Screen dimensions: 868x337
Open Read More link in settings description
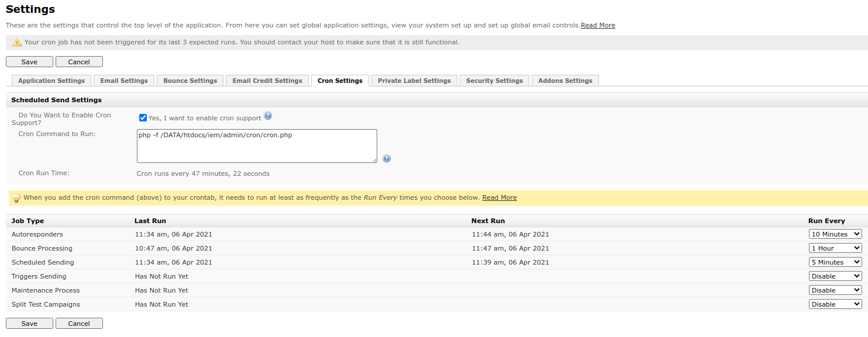[598, 25]
